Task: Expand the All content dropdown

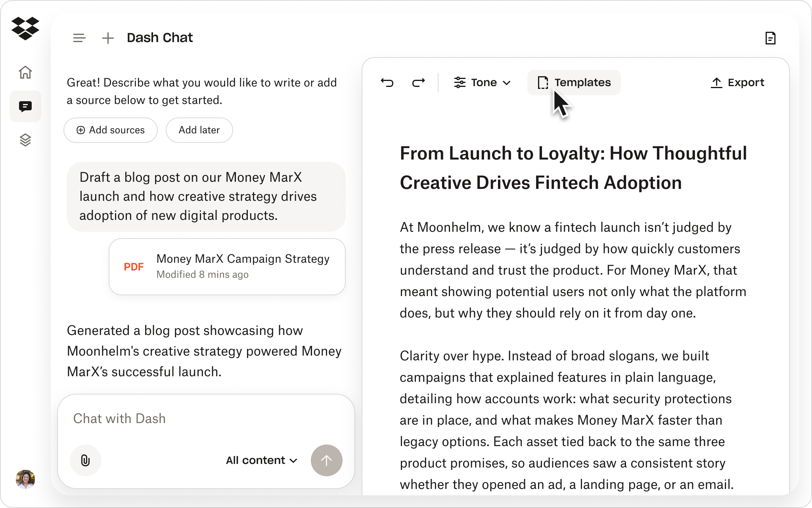Action: pos(260,460)
